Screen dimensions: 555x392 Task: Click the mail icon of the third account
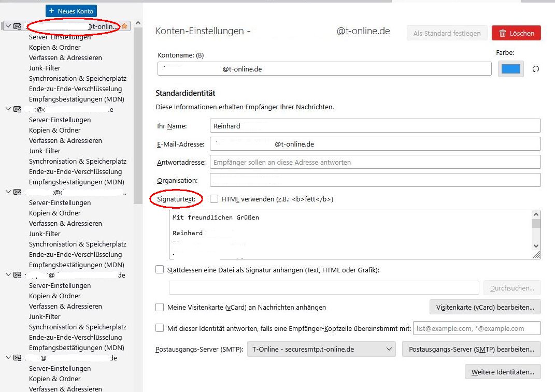click(17, 192)
